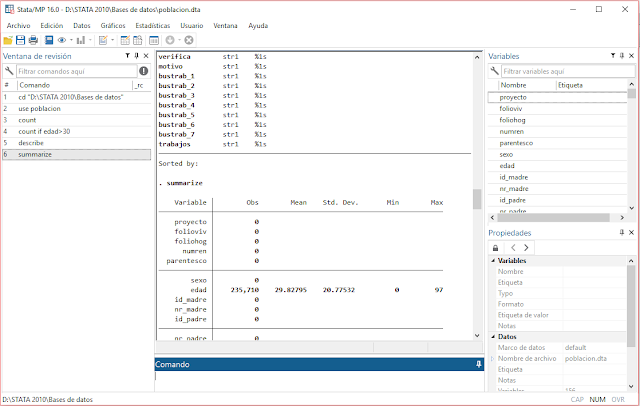This screenshot has height=406, width=640.
Task: Click previous-variable arrow in Propiedades
Action: [513, 248]
